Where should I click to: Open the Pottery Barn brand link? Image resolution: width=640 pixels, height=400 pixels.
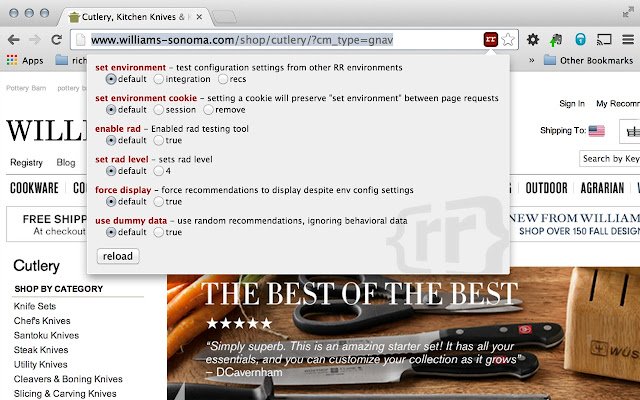coord(26,88)
